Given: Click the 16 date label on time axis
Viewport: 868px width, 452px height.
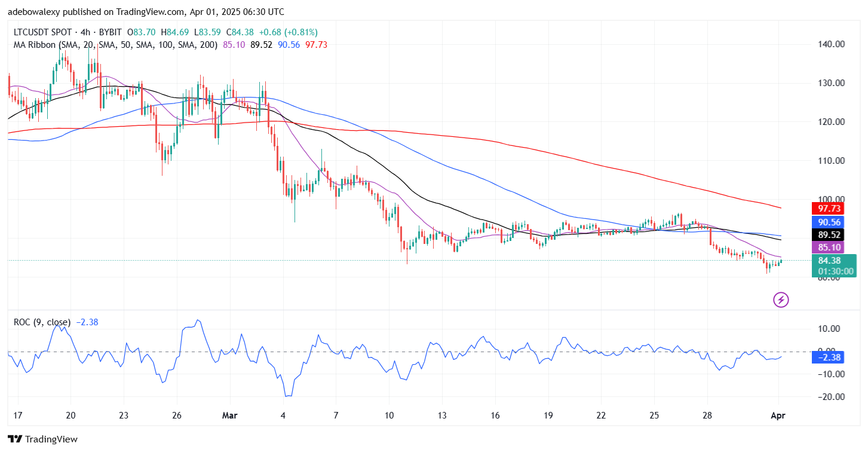Looking at the screenshot, I should [495, 416].
